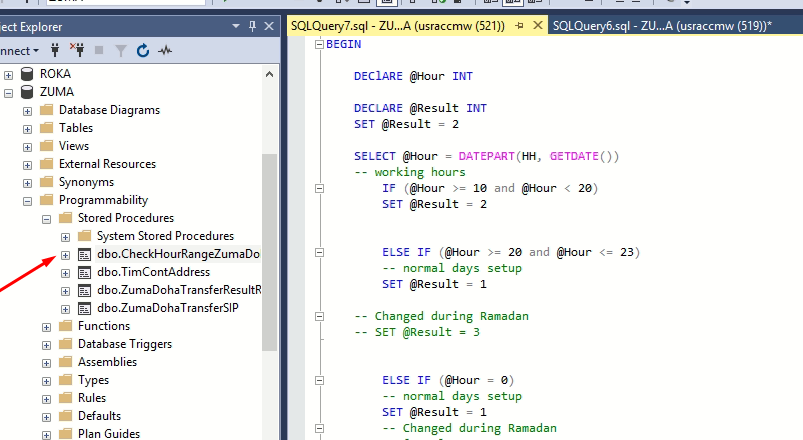
Task: Click the Filter funnel icon
Action: point(121,49)
